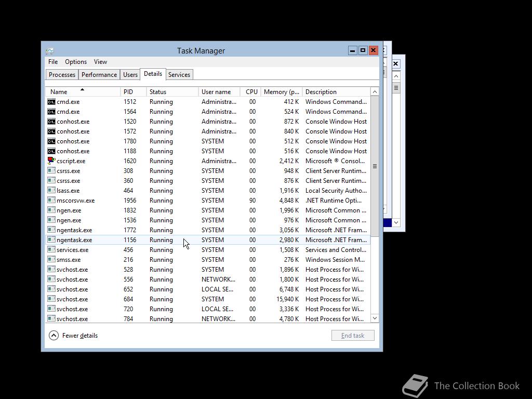Viewport: 532px width, 399px height.
Task: Click Administra... user name of cscript.exe
Action: [x=219, y=161]
